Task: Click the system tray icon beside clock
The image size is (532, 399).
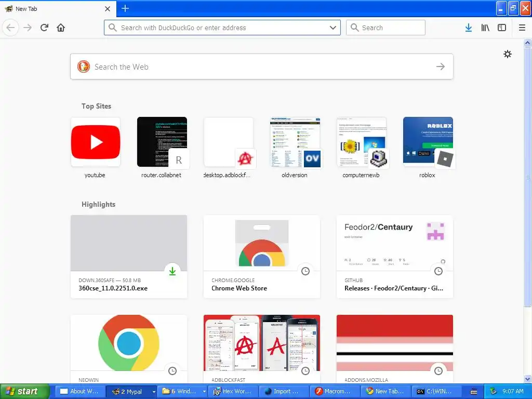Action: pos(494,392)
